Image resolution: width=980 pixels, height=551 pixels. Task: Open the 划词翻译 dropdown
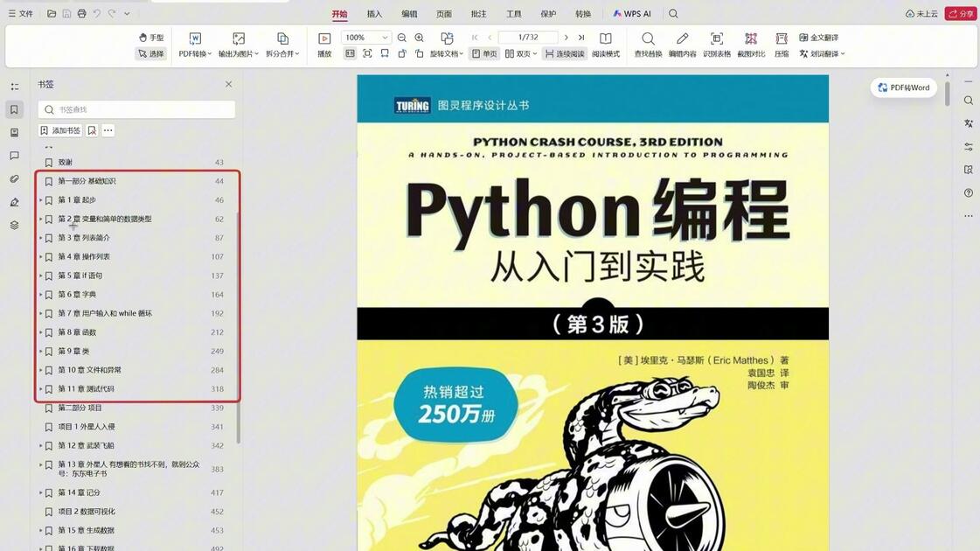822,53
